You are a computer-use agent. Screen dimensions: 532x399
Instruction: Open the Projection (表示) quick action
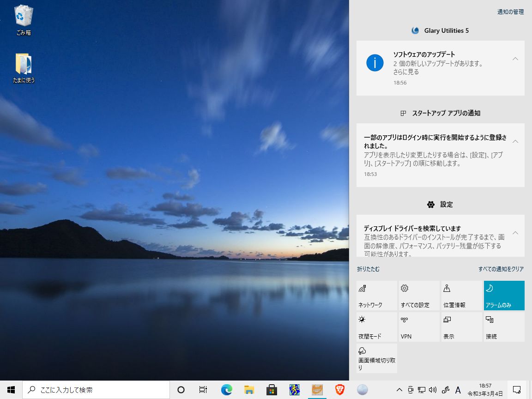click(461, 327)
